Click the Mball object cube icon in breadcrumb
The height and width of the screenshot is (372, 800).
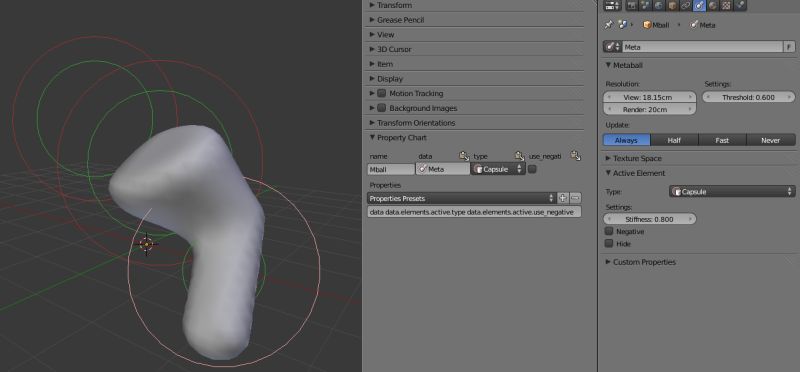[x=647, y=24]
